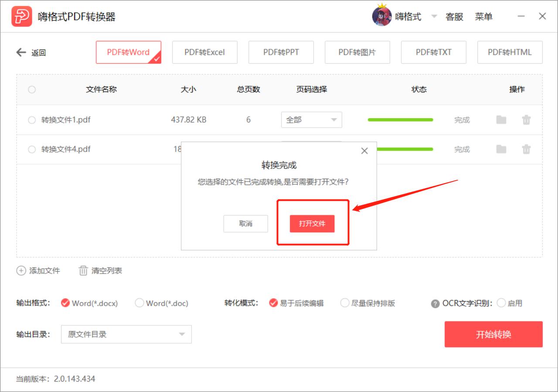Click the 清空列表 trash icon
558x392 pixels.
[x=83, y=270]
